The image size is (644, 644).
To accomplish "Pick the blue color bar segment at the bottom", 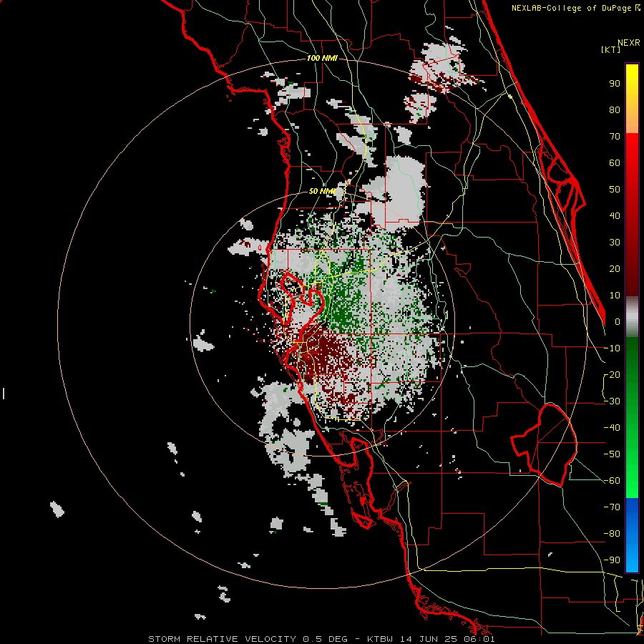I will click(632, 535).
